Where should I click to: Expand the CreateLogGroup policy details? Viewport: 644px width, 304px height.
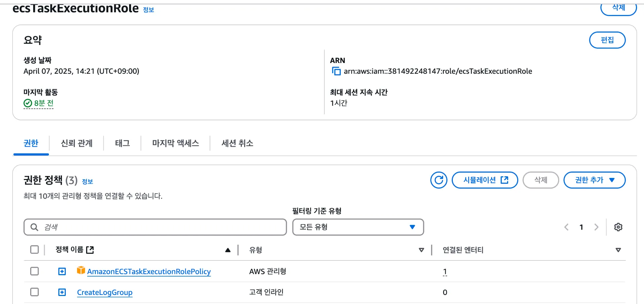tap(62, 292)
